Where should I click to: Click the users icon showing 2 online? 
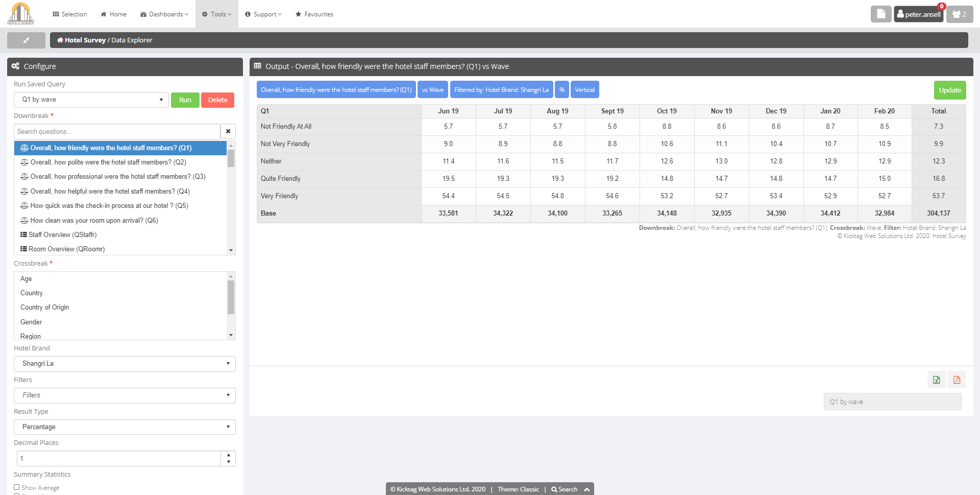[959, 14]
